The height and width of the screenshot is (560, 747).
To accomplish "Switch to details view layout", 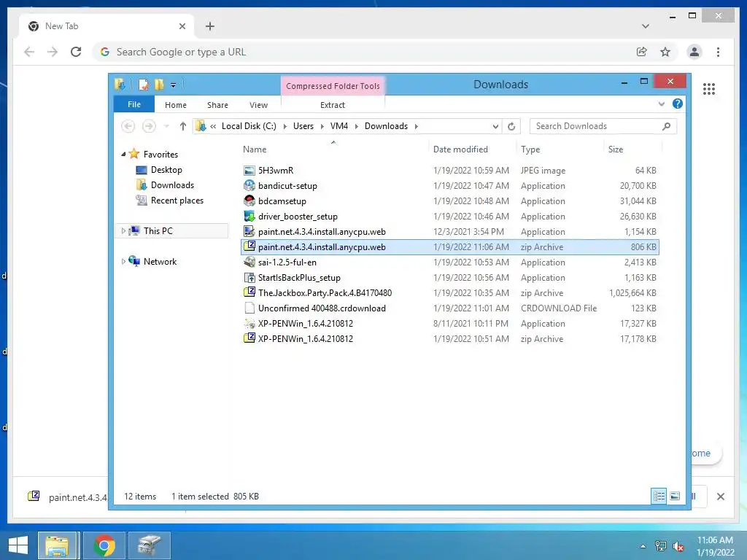I will [659, 496].
